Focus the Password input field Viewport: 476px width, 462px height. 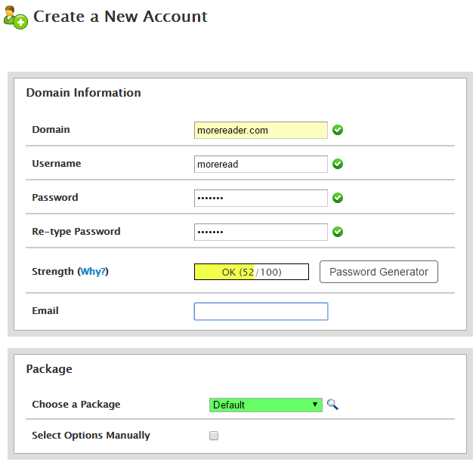pyautogui.click(x=261, y=198)
